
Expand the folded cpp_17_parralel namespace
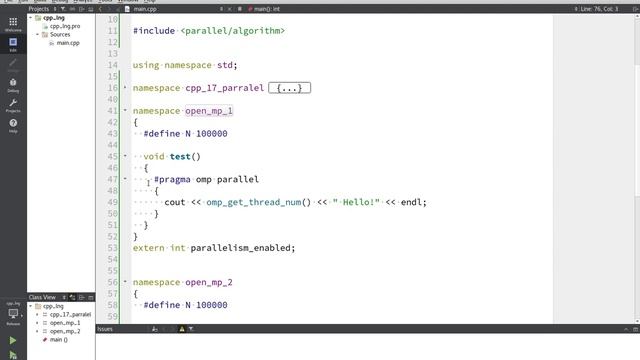click(x=125, y=87)
